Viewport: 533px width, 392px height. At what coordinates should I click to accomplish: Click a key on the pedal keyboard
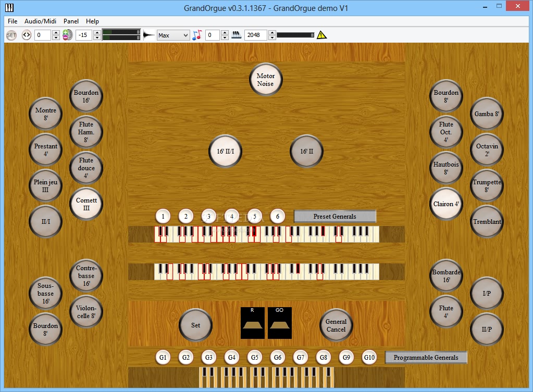pos(266,377)
